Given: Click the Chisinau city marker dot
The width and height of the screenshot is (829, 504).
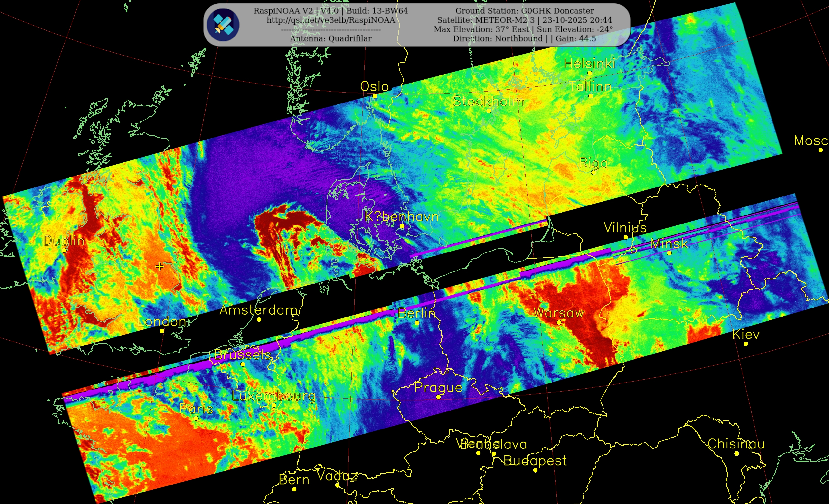Looking at the screenshot, I should pyautogui.click(x=736, y=454).
